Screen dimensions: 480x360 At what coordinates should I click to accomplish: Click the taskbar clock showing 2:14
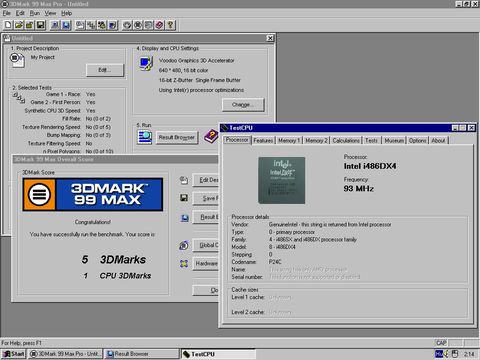click(x=469, y=354)
